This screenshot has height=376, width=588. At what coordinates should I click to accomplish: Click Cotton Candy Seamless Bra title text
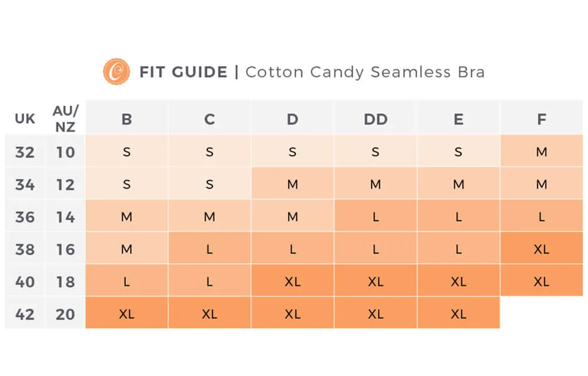click(x=365, y=72)
